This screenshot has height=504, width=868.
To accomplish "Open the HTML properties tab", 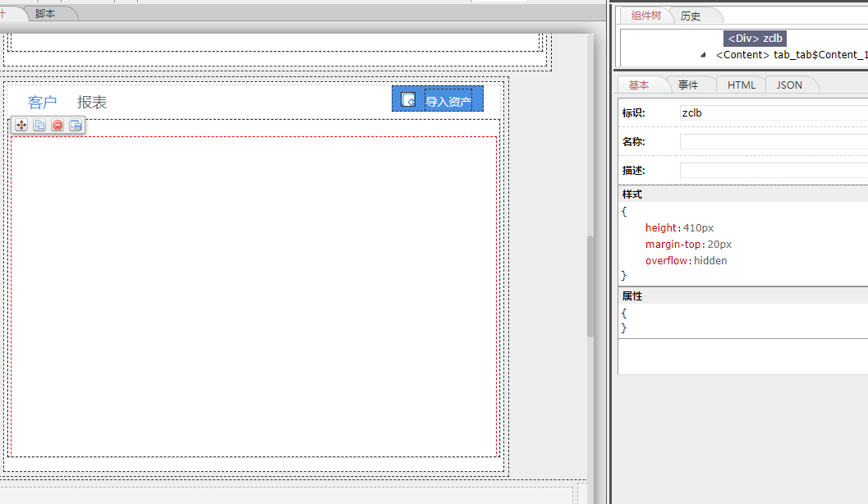I will tap(742, 85).
